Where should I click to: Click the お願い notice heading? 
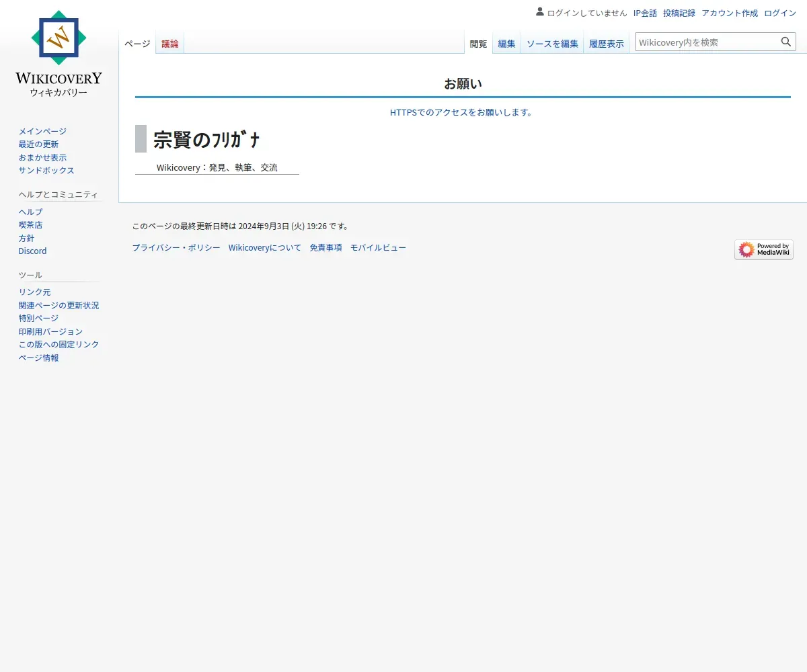[x=463, y=84]
